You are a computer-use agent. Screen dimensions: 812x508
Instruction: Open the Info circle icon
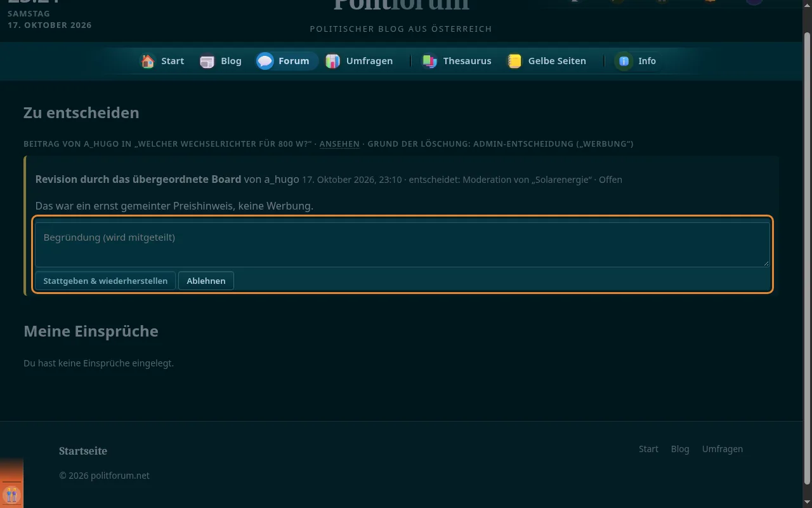(x=624, y=61)
